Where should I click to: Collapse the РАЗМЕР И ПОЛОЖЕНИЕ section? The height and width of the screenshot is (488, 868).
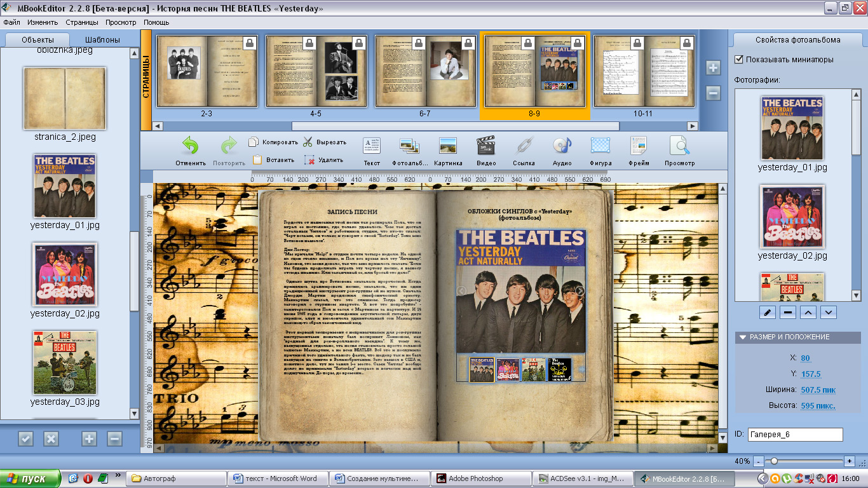tap(742, 337)
